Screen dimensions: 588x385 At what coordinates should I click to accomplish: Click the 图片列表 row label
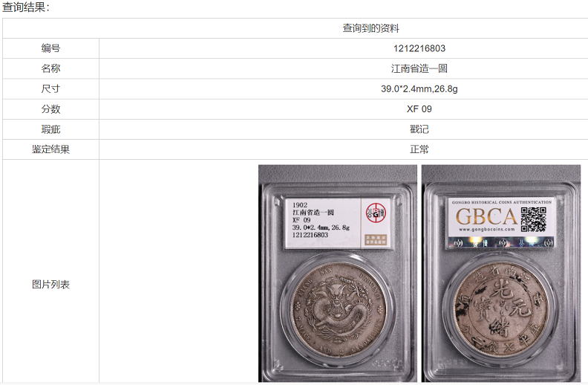click(x=50, y=285)
